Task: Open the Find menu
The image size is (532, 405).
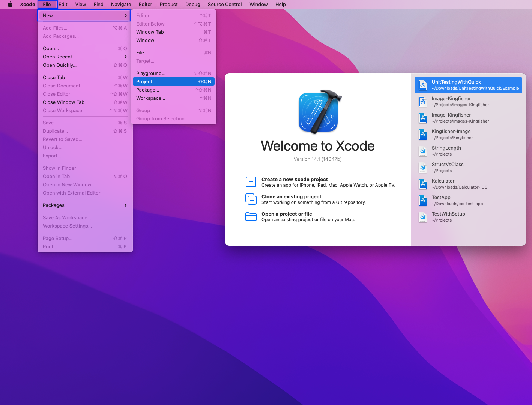Action: pyautogui.click(x=99, y=4)
